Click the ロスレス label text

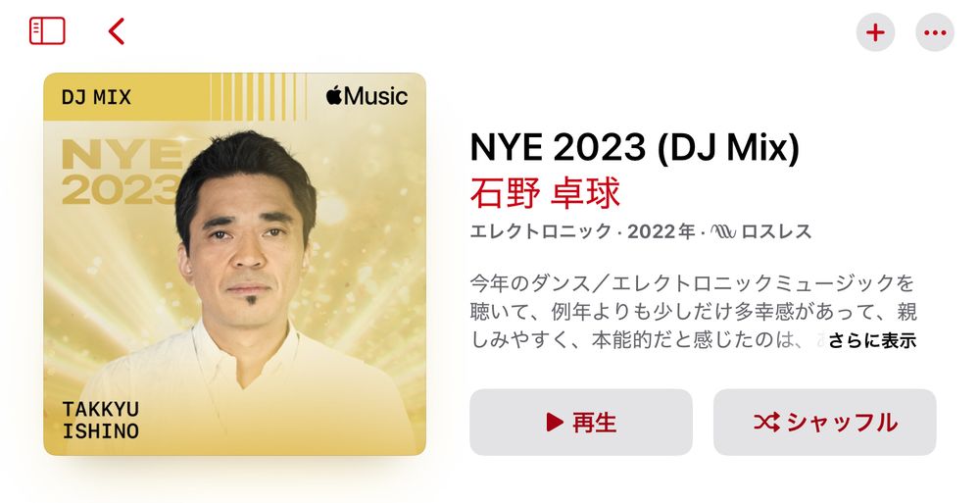pyautogui.click(x=776, y=231)
